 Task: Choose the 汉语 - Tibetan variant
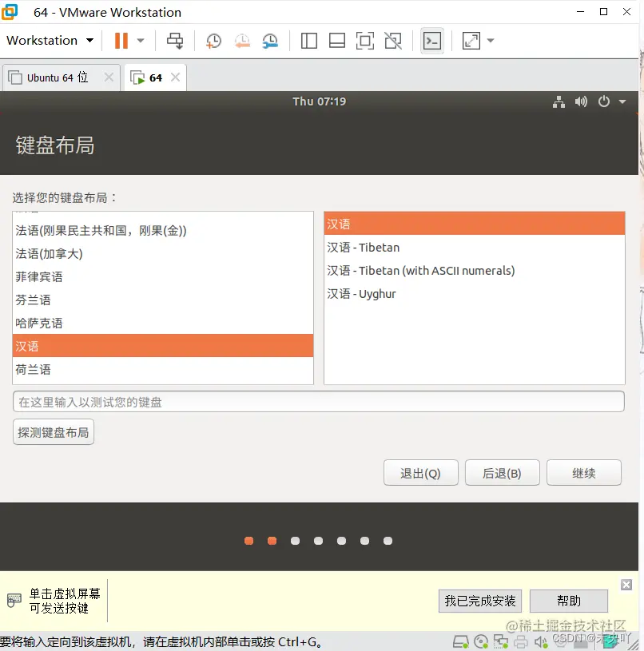[x=474, y=248]
